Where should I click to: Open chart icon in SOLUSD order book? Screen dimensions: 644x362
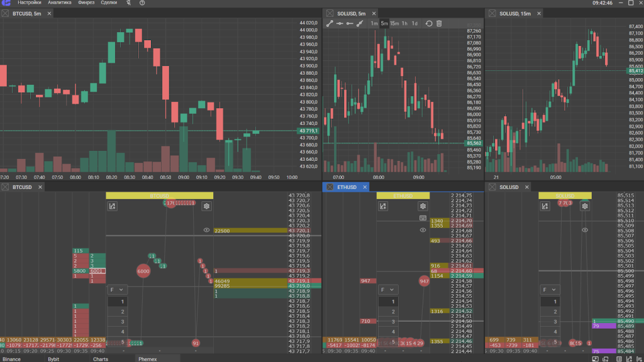(x=545, y=206)
